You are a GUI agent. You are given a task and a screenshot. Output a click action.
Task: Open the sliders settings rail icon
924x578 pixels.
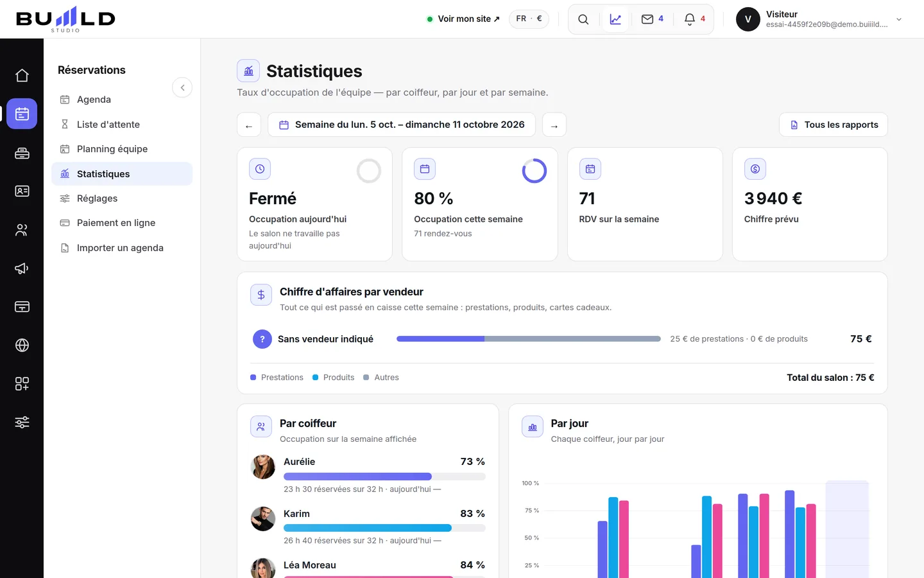point(22,423)
